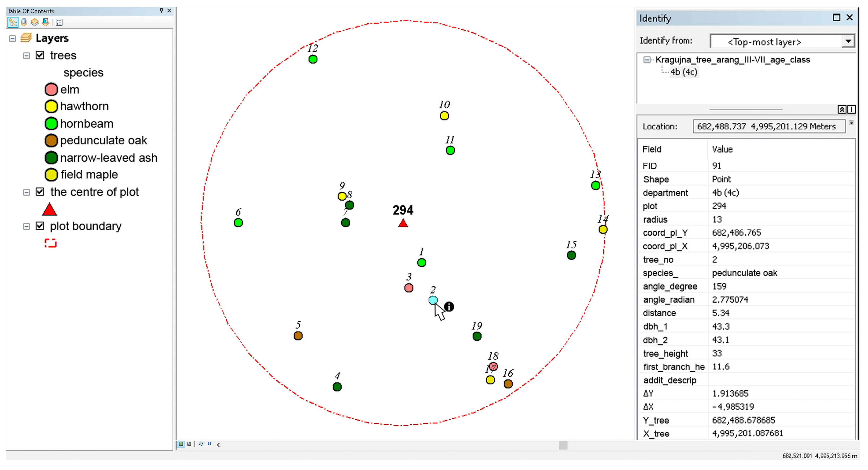This screenshot has height=470, width=868.
Task: Switch to List By Visibility view
Action: [35, 22]
